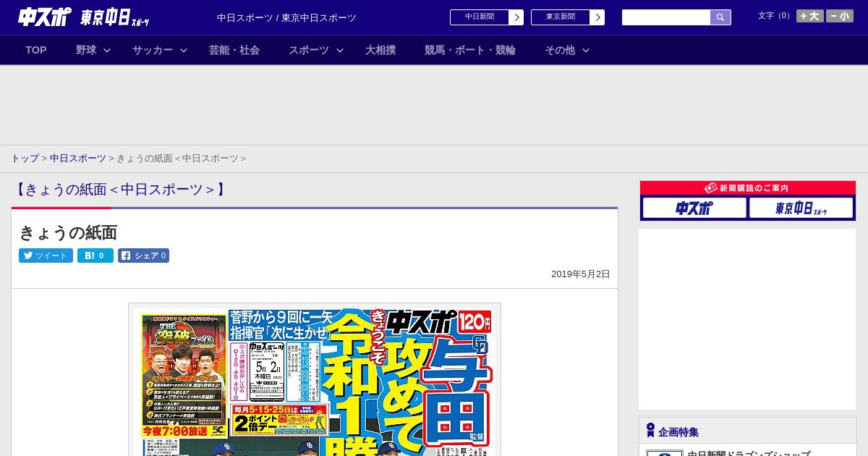Click 中スポ subscription banner button

point(694,208)
